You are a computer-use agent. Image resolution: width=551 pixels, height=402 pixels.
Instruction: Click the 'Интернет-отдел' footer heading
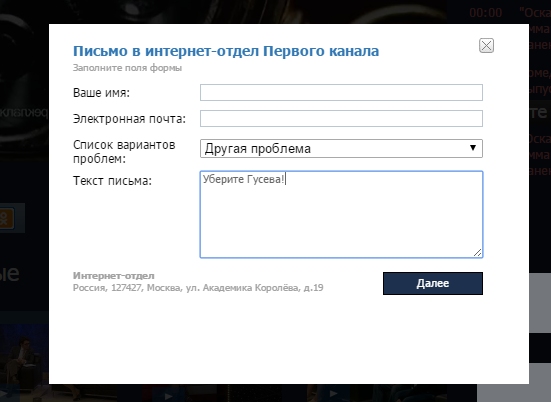pos(114,276)
